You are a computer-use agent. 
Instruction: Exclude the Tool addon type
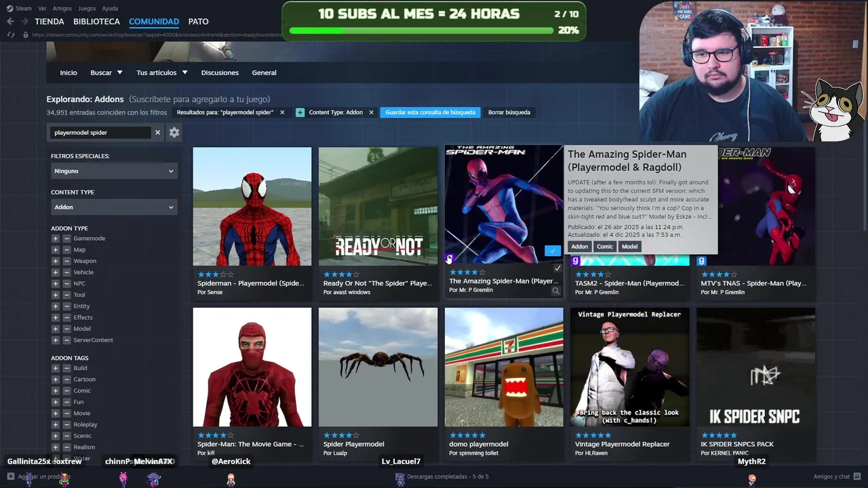[66, 295]
